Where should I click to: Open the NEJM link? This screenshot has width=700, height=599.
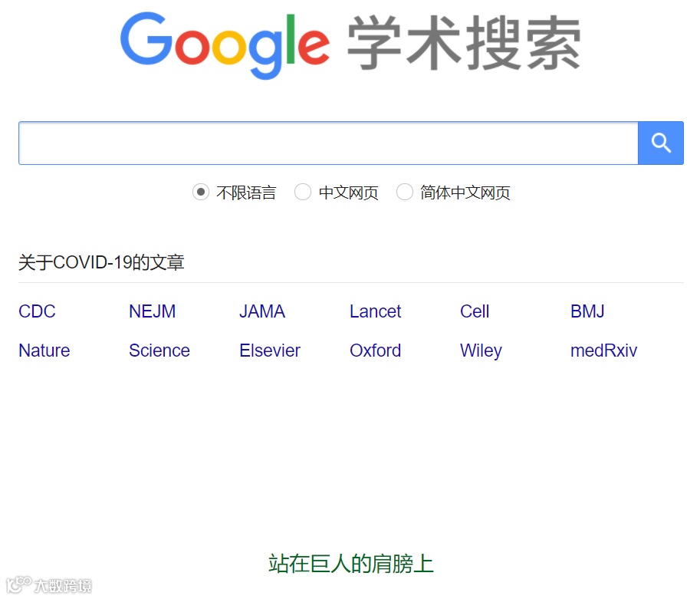[x=153, y=311]
